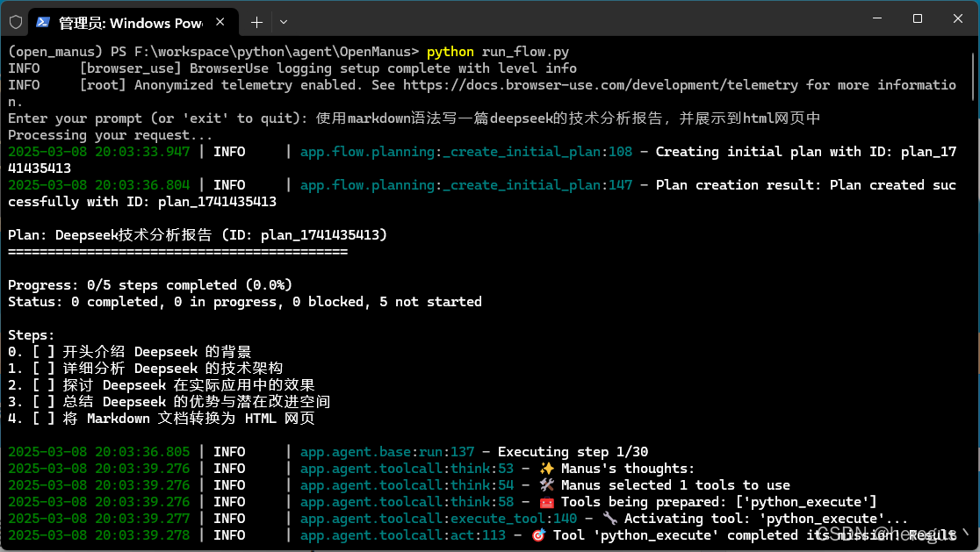Click the terminal vertical scrollbar thumb
Viewport: 980px width, 552px height.
click(x=974, y=75)
